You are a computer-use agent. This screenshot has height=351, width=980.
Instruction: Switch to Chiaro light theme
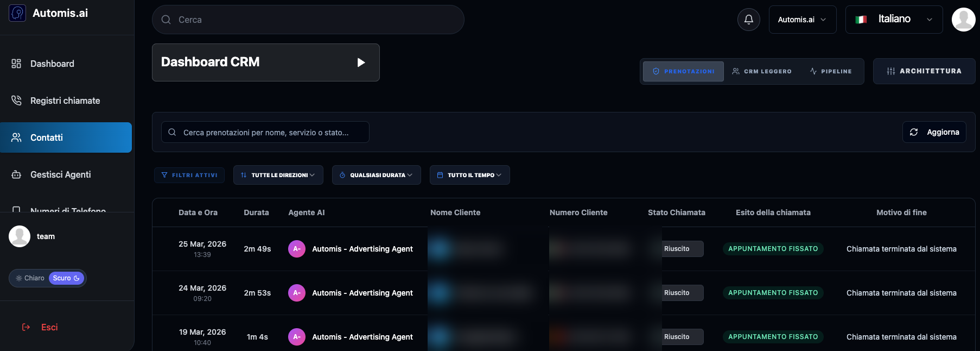point(30,278)
